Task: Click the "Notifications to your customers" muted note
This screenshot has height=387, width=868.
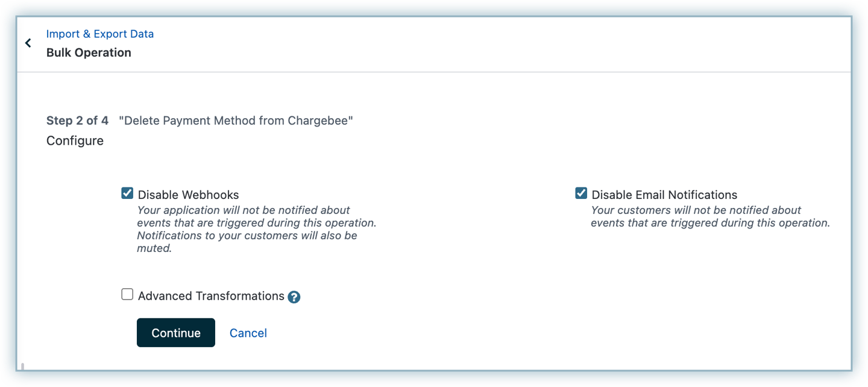Action: point(247,236)
